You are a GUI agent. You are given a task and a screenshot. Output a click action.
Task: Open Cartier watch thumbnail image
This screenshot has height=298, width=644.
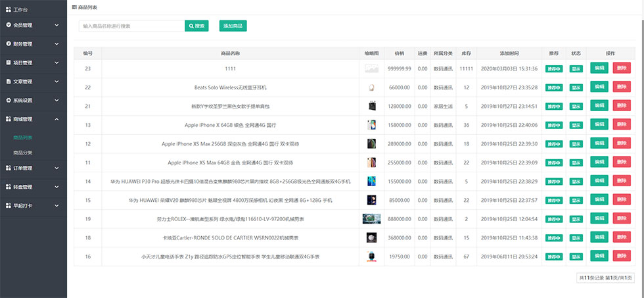[x=371, y=238]
